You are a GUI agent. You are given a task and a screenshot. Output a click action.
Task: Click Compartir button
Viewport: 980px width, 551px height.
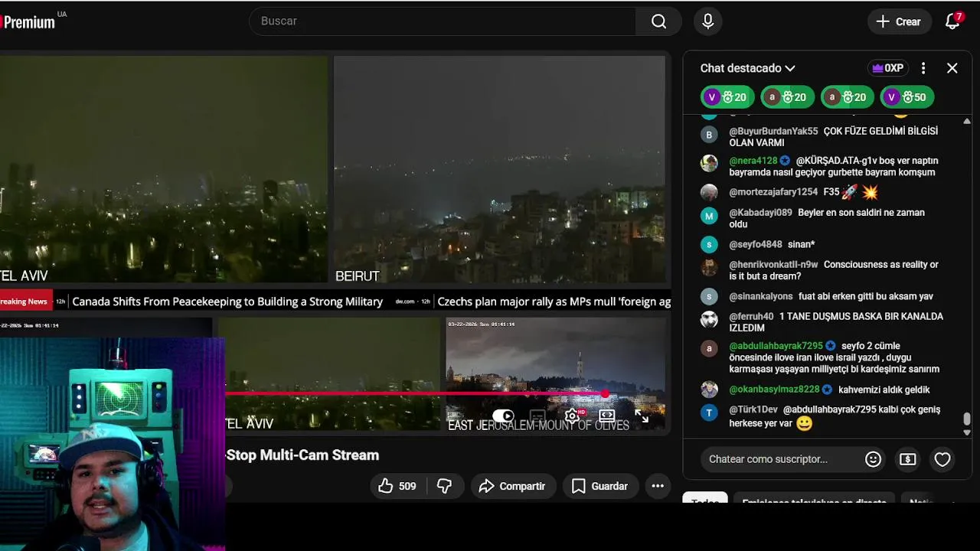[x=512, y=486]
